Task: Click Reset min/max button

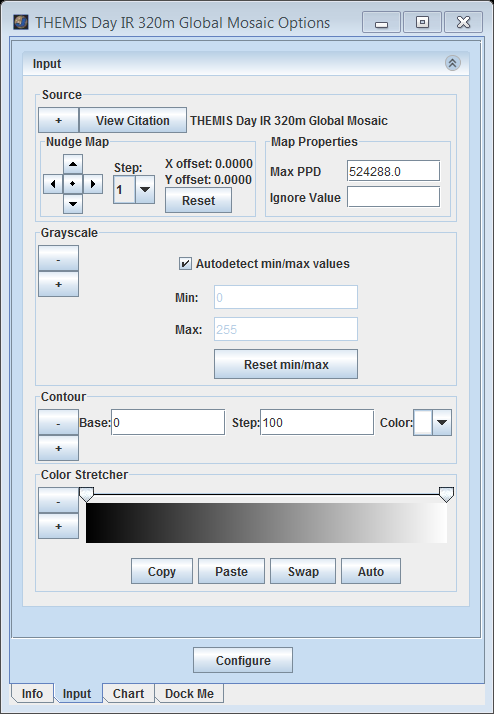Action: click(x=286, y=364)
